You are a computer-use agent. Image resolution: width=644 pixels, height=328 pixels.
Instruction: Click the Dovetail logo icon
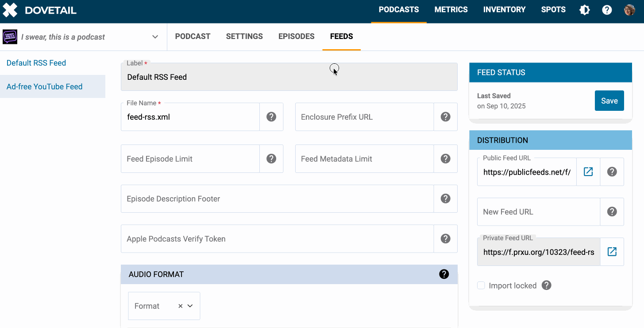[10, 10]
